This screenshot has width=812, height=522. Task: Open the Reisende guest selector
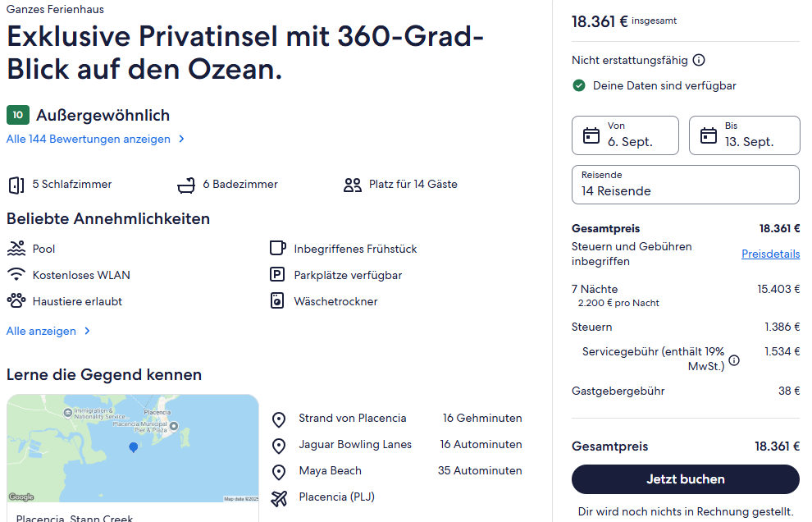click(x=685, y=185)
